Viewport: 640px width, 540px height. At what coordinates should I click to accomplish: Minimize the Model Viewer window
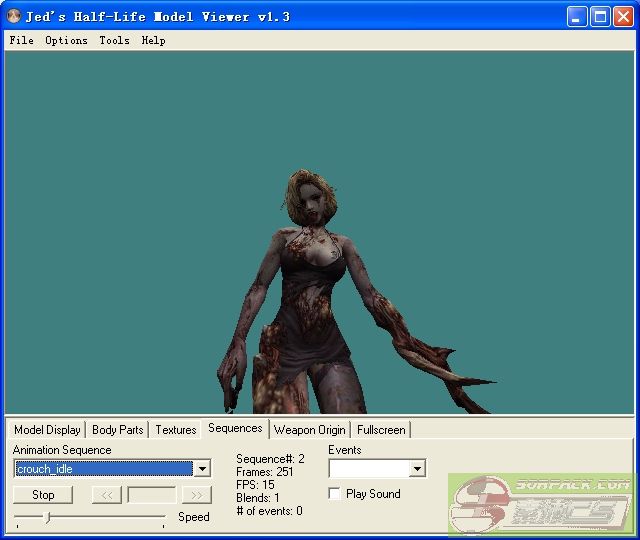coord(578,17)
